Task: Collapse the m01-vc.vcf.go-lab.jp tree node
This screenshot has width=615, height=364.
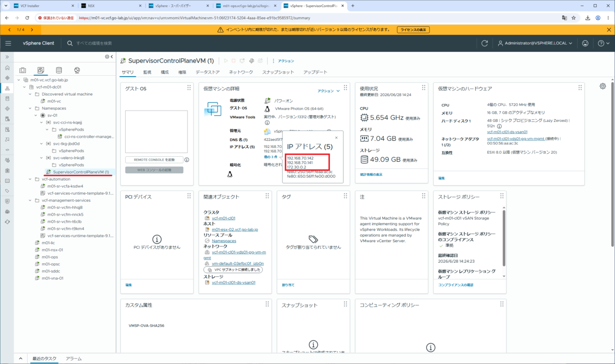Action: coord(19,80)
